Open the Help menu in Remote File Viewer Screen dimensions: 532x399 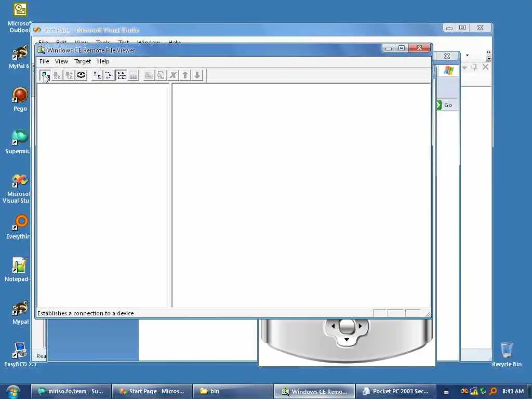point(103,61)
